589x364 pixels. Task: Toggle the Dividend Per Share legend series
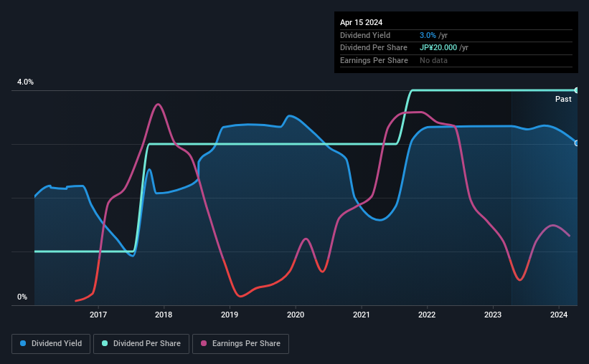(x=141, y=344)
